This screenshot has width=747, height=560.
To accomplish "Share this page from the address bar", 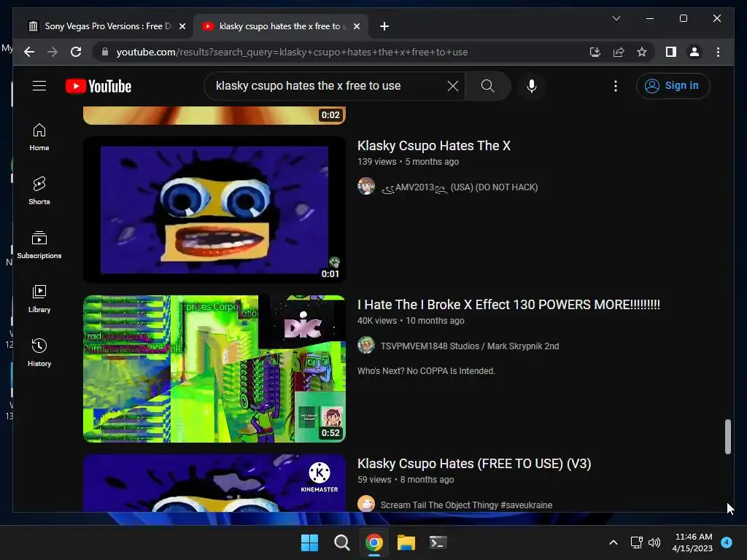I will pos(619,52).
